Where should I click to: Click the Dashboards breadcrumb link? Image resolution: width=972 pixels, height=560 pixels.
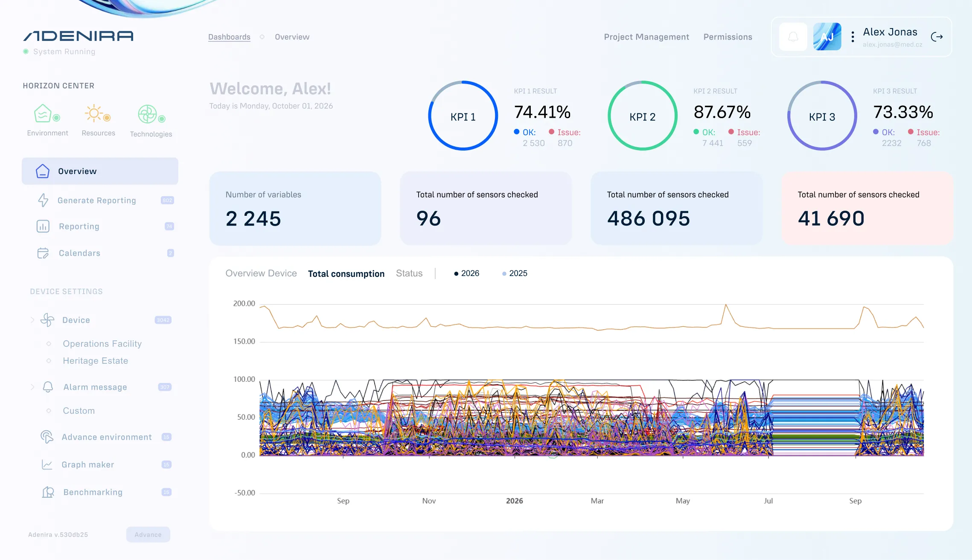[229, 37]
